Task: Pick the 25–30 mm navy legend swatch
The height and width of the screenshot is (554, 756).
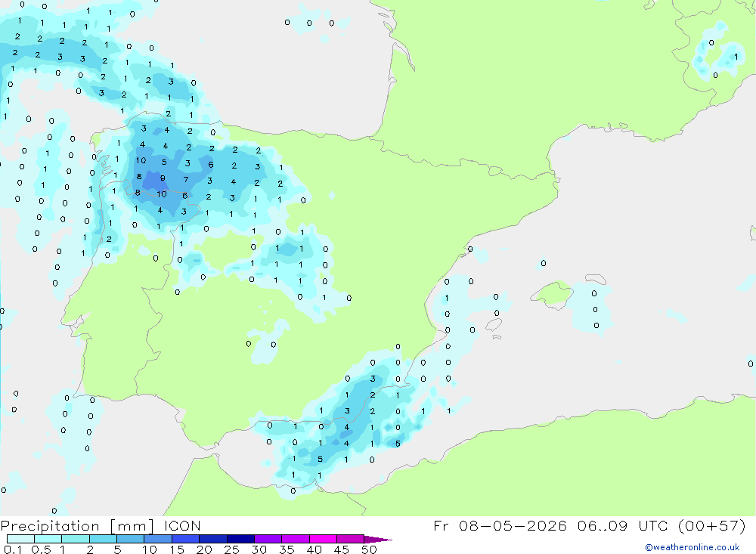Action: [x=240, y=539]
